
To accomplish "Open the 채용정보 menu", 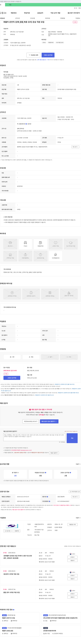I will pos(13,13).
